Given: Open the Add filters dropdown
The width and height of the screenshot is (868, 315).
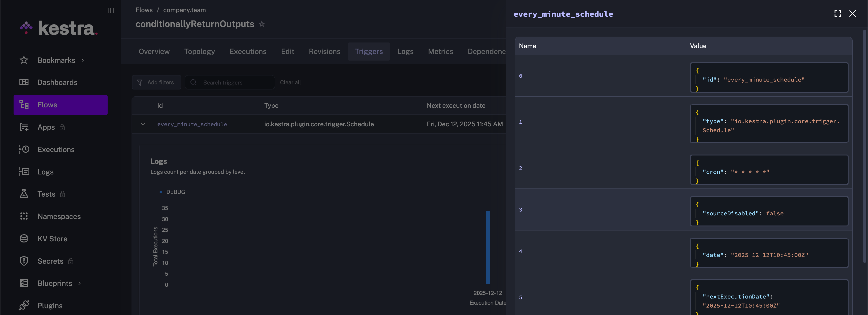Looking at the screenshot, I should (156, 82).
